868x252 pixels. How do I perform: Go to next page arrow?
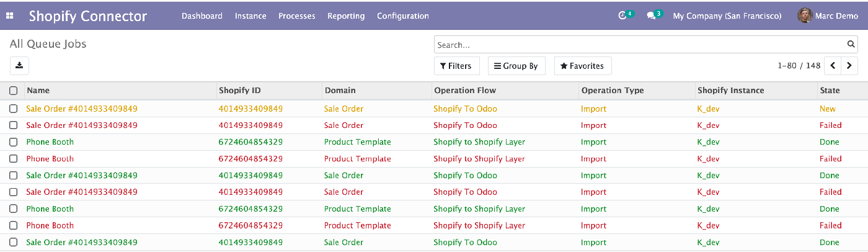(x=849, y=65)
